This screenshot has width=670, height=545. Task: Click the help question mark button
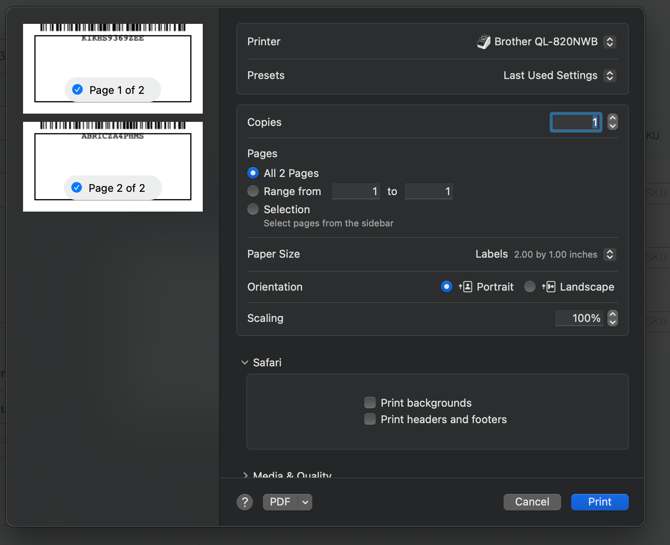(245, 502)
